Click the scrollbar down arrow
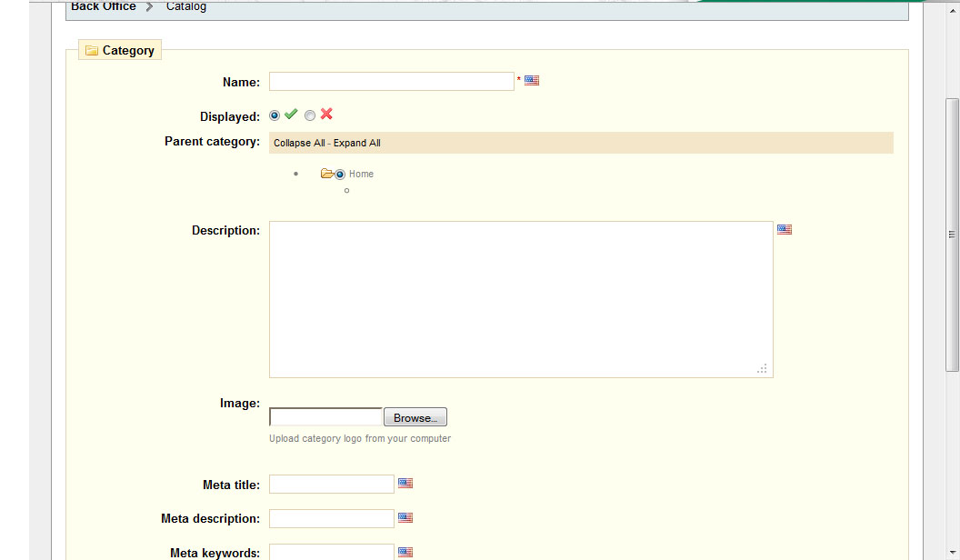The height and width of the screenshot is (560, 960). point(952,553)
